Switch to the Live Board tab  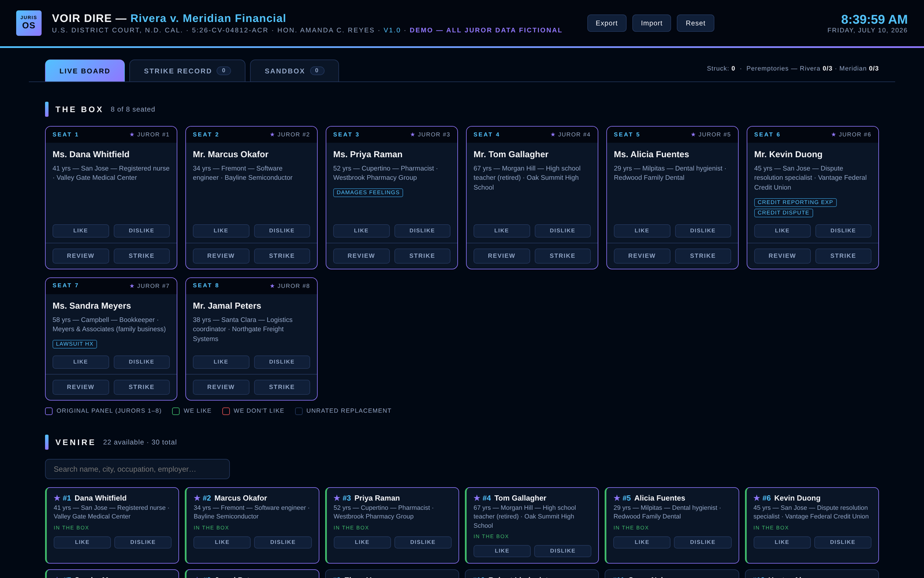point(85,71)
